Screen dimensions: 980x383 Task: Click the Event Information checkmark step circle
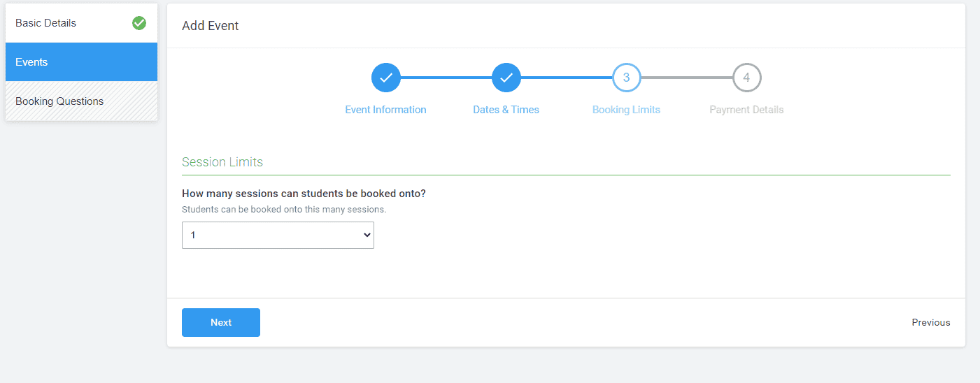(385, 78)
